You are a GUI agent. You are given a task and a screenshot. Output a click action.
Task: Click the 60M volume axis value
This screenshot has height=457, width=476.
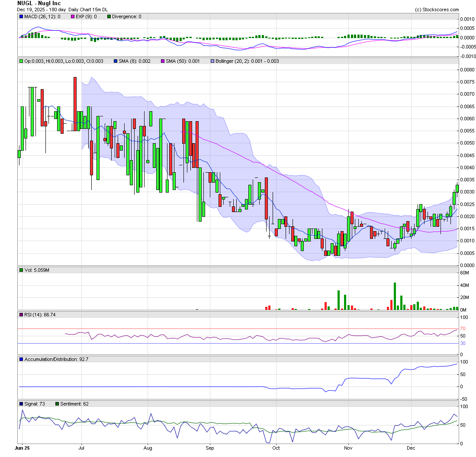coord(464,273)
